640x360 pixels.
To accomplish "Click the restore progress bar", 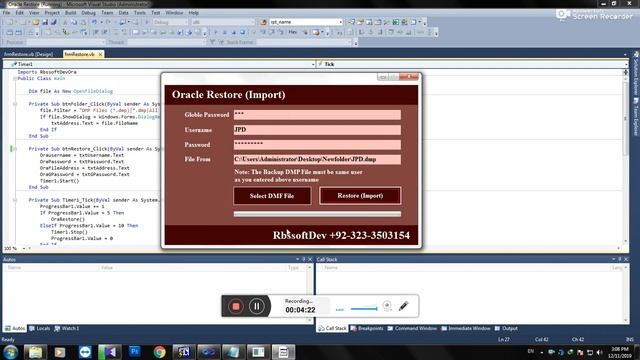I will tap(317, 214).
